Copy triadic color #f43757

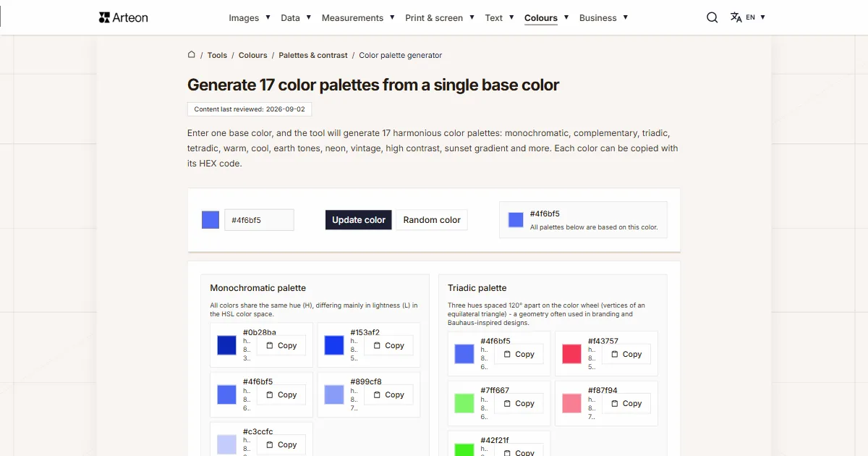click(x=626, y=354)
